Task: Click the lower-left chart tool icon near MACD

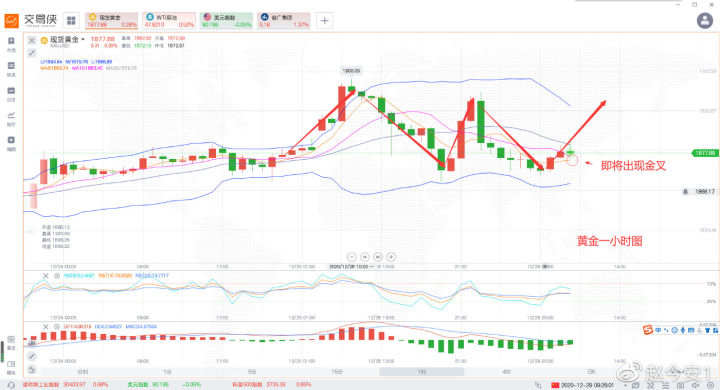Action: coord(32,343)
